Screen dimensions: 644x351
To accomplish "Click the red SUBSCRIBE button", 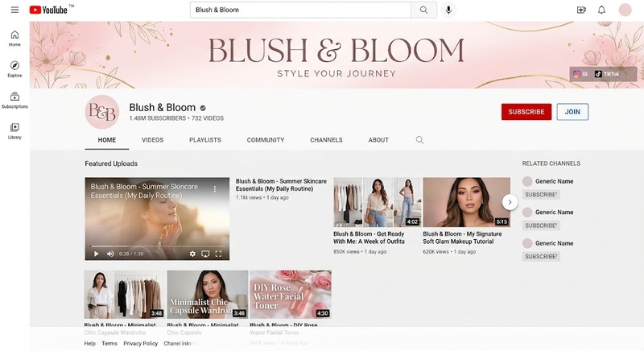I will [526, 112].
